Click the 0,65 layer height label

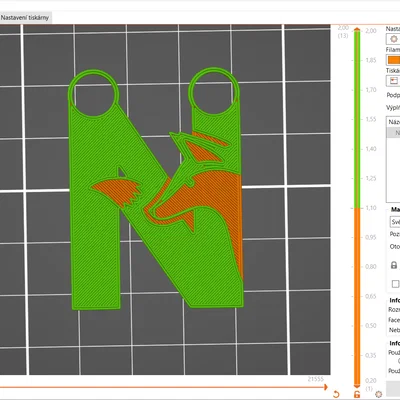point(371,296)
